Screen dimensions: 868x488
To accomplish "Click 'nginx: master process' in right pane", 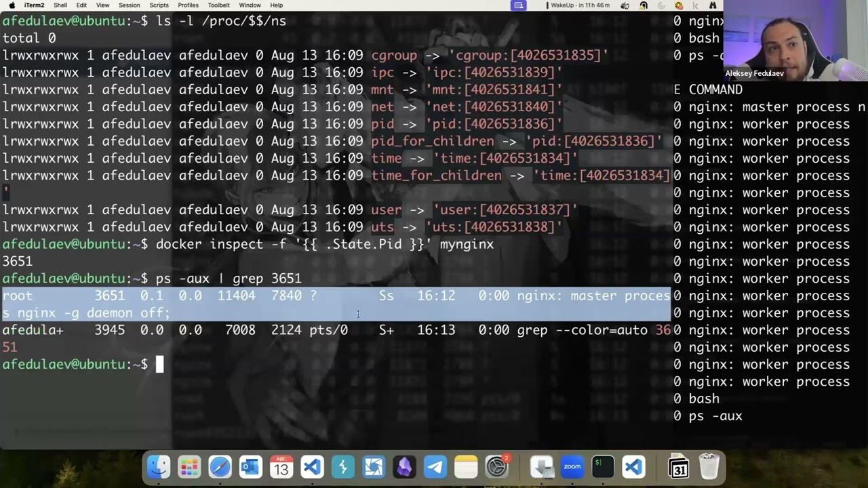I will [x=769, y=107].
